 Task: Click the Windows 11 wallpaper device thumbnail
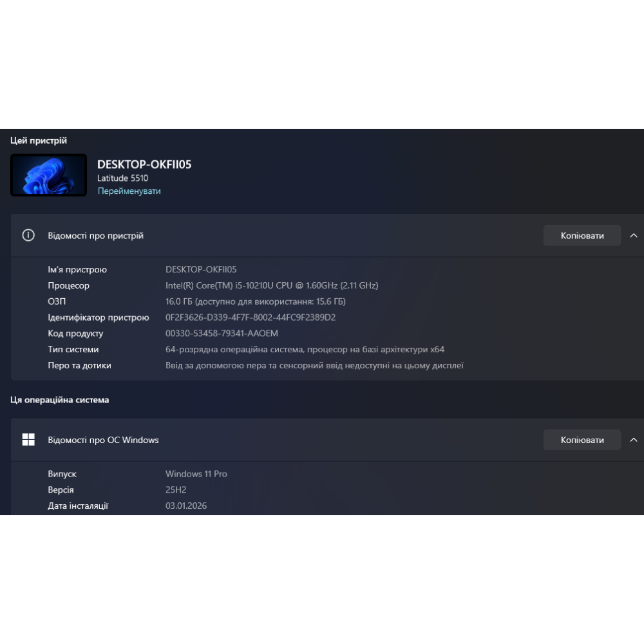tap(49, 175)
